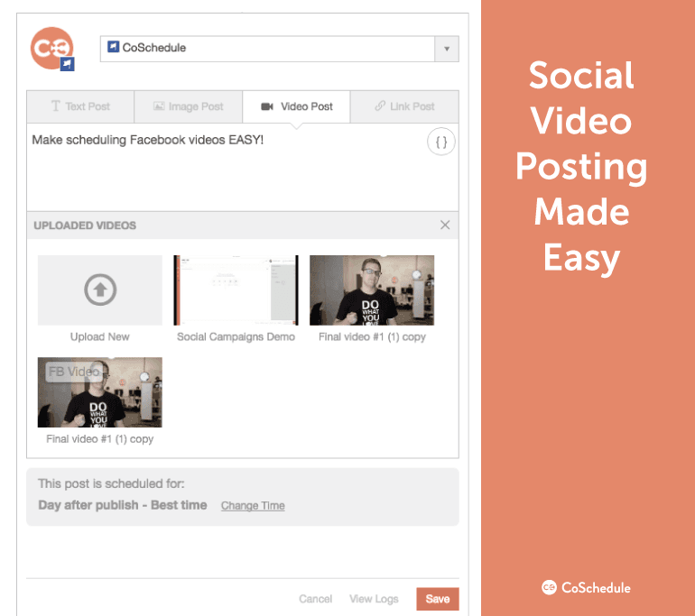Click the Facebook page badge on avatar
695x616 pixels.
point(67,64)
